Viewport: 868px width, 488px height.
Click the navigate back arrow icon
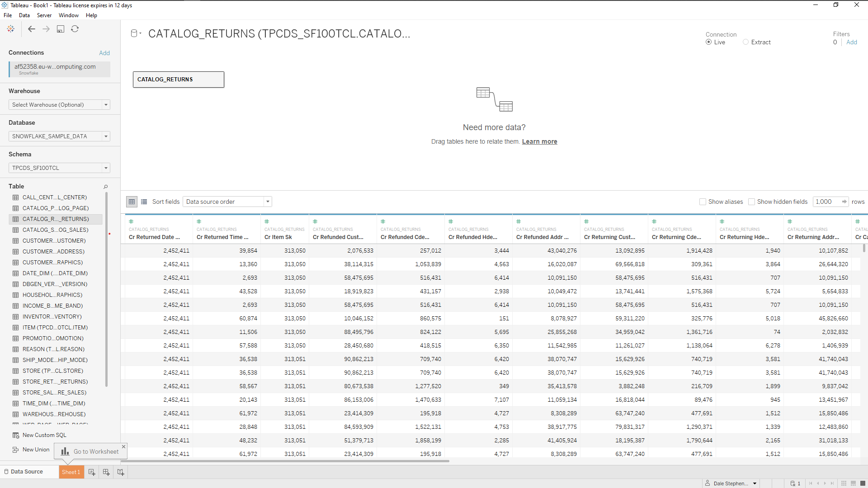tap(31, 28)
